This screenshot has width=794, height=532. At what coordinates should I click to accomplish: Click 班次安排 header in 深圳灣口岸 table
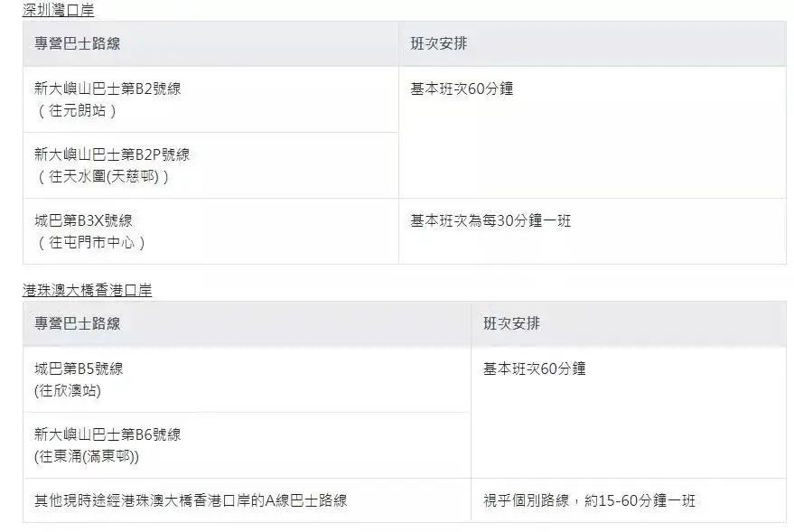click(439, 43)
